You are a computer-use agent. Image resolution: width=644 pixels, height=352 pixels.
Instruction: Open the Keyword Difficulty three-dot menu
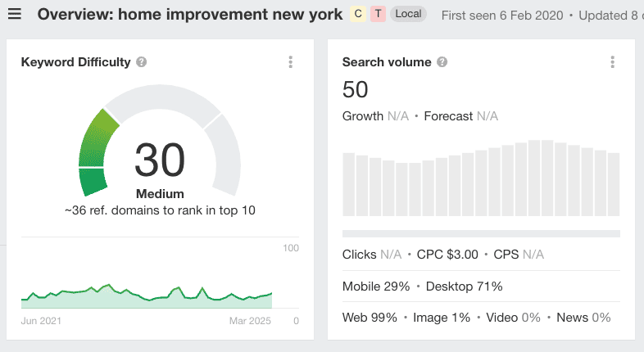291,62
